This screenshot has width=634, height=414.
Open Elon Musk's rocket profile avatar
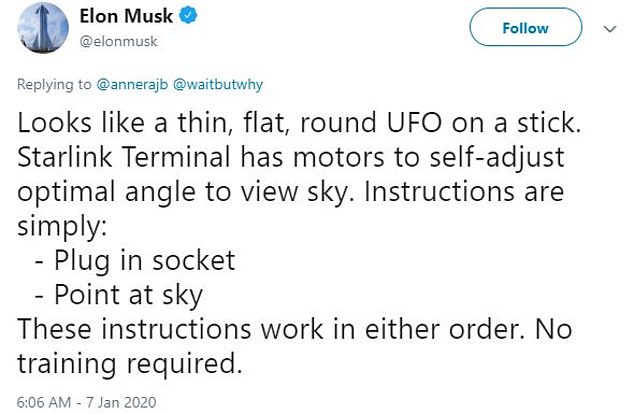click(43, 28)
